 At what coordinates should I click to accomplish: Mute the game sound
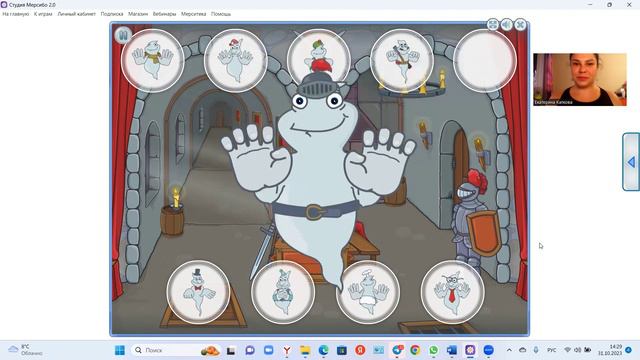click(507, 25)
